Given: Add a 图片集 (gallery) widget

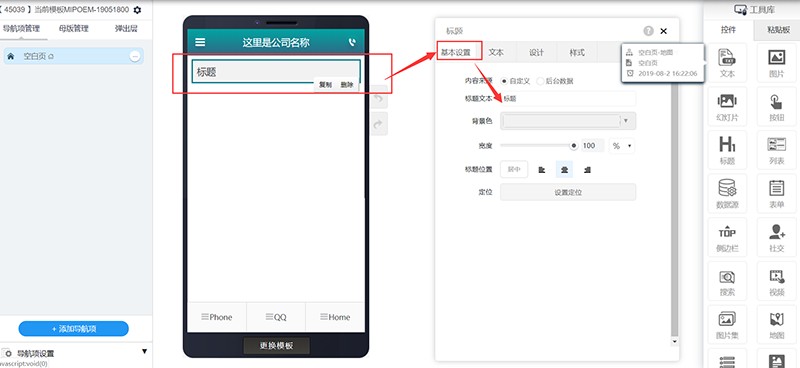Looking at the screenshot, I should click(727, 325).
